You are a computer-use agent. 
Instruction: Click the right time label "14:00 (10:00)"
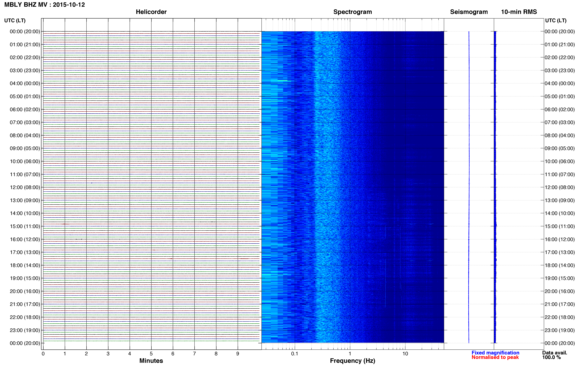click(x=560, y=213)
